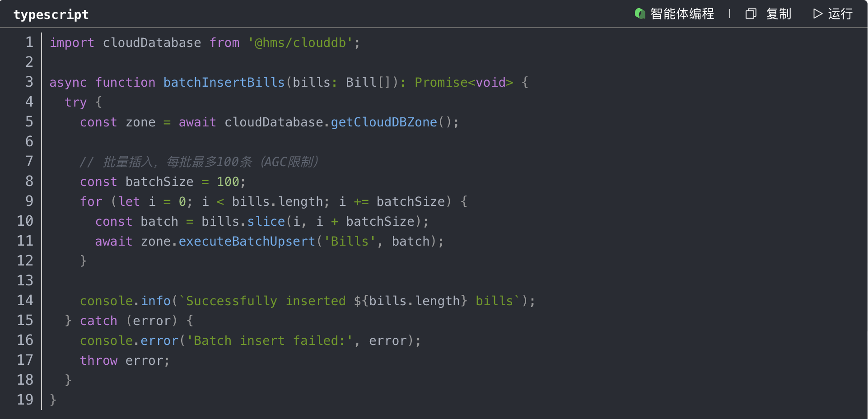Screen dimensions: 868x419
Task: Place cursor on getCloudDBZone method call
Action: point(384,122)
